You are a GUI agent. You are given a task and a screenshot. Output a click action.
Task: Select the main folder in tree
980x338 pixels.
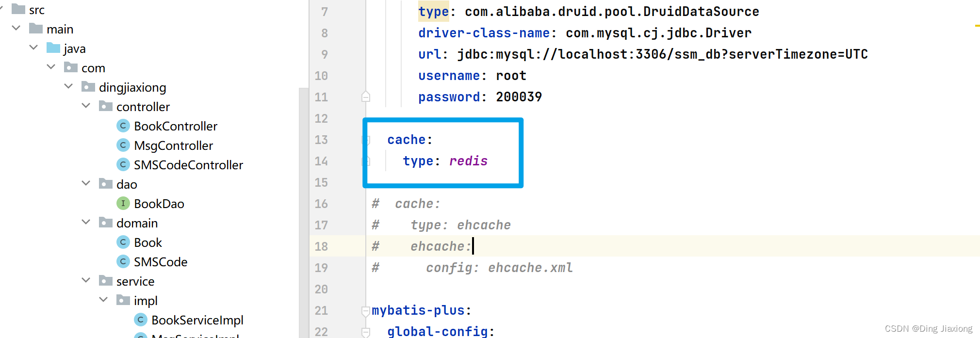pos(60,29)
